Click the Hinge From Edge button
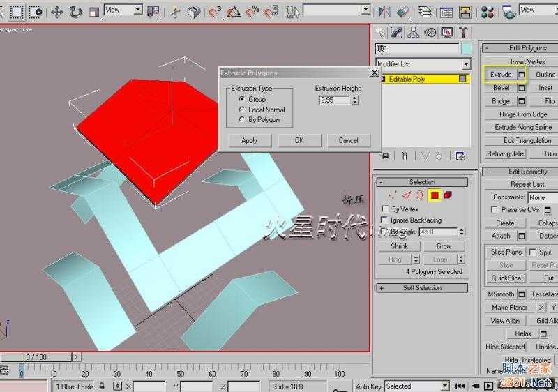Image resolution: width=558 pixels, height=392 pixels. (x=523, y=114)
